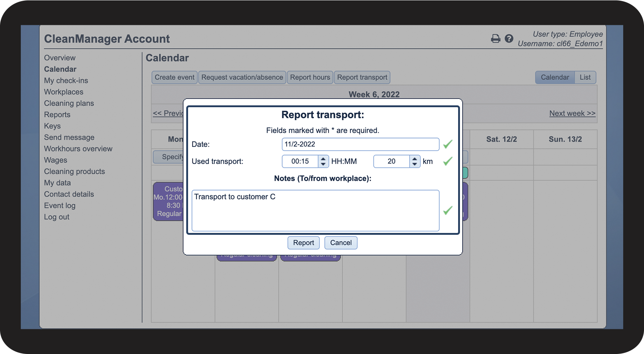The width and height of the screenshot is (644, 354).
Task: Click the print icon in header
Action: (495, 39)
